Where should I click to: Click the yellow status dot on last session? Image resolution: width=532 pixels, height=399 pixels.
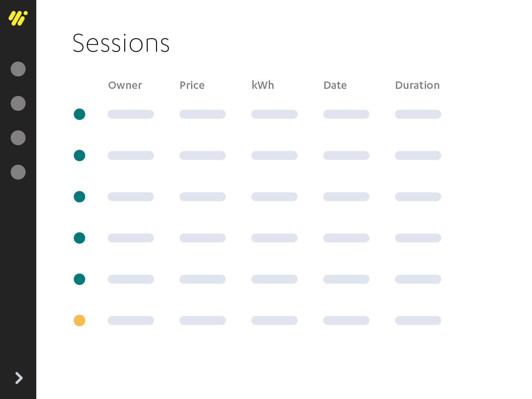pos(80,320)
